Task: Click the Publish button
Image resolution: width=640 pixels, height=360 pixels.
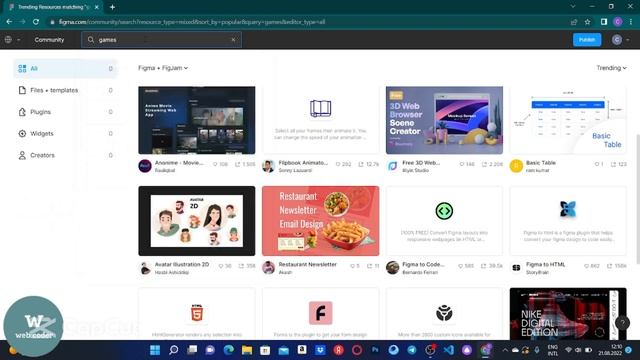Action: click(587, 40)
